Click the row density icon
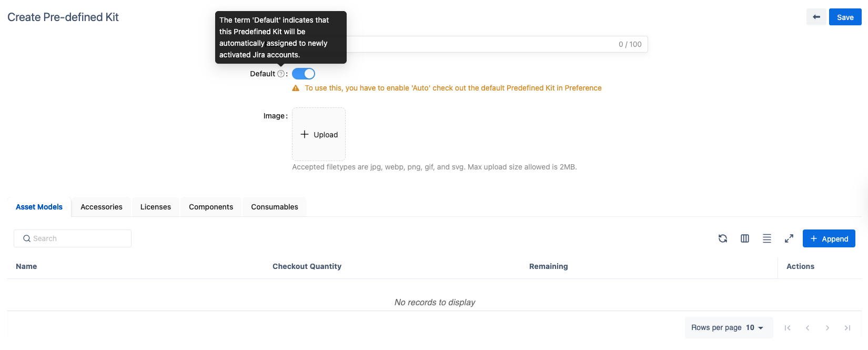Screen dimensions: 868x350 pyautogui.click(x=767, y=238)
